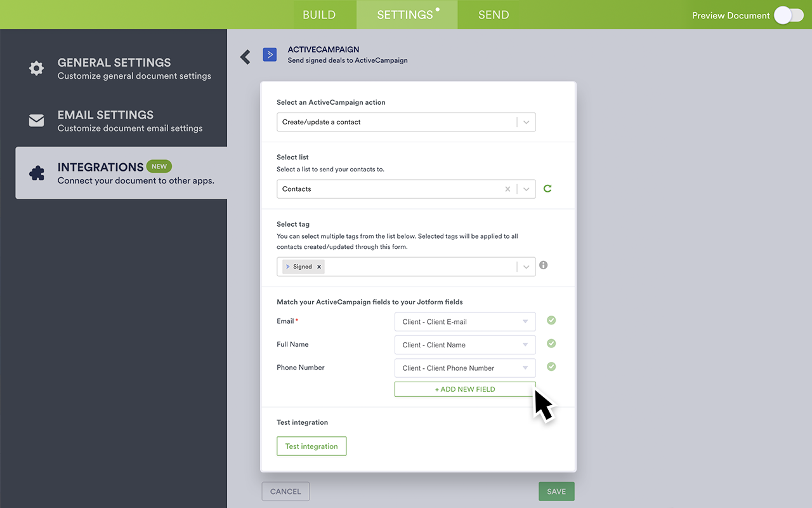Go back using the left arrow chevron

coord(246,56)
